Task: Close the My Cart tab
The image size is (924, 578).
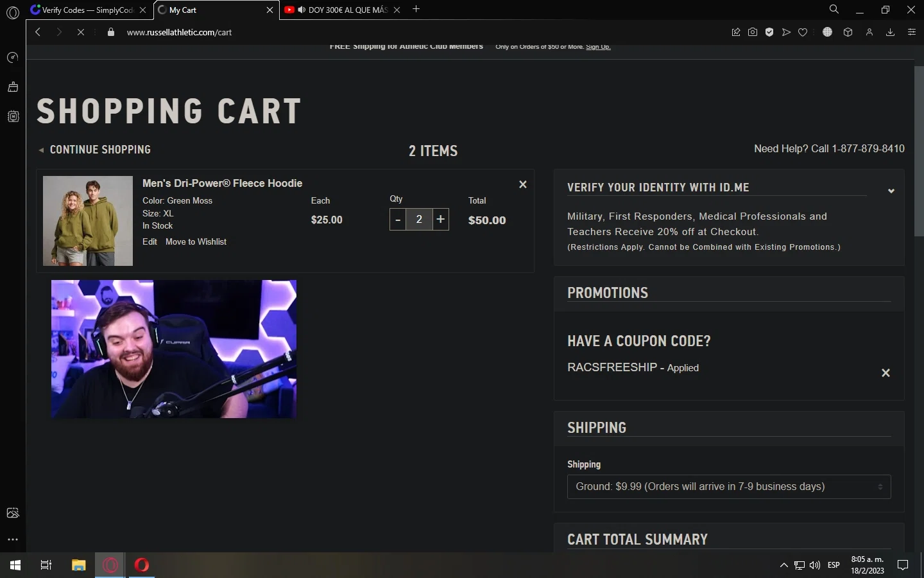Action: tap(269, 10)
